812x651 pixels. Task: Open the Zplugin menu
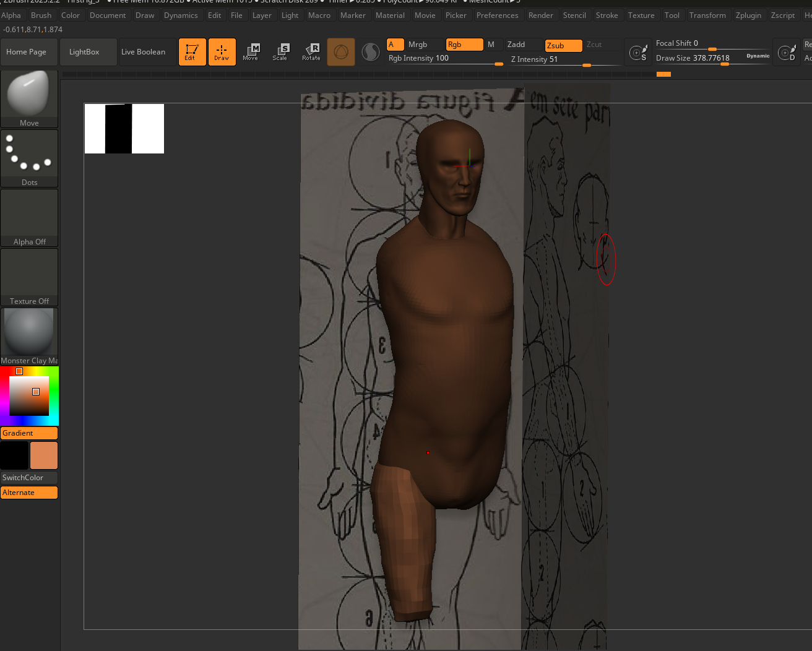(x=749, y=15)
